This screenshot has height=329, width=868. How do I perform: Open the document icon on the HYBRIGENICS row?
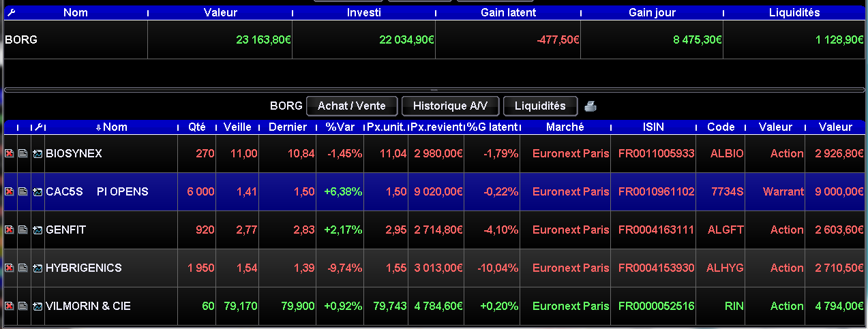tap(23, 268)
